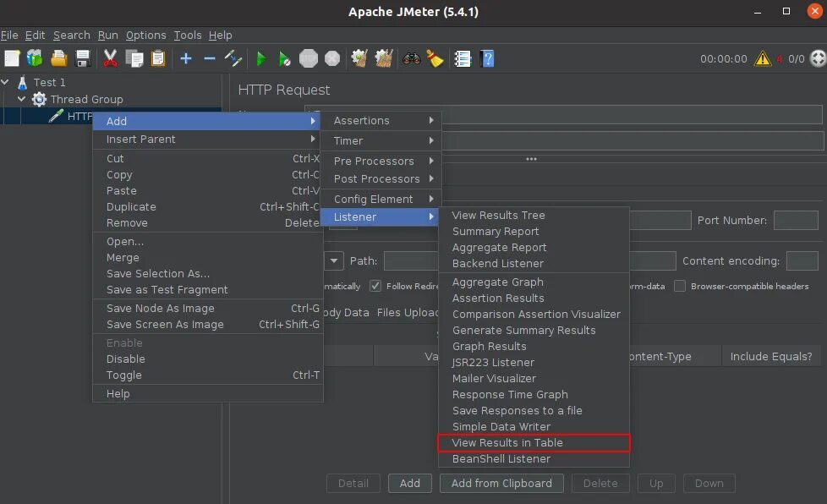Select Disable in context menu

click(208, 359)
